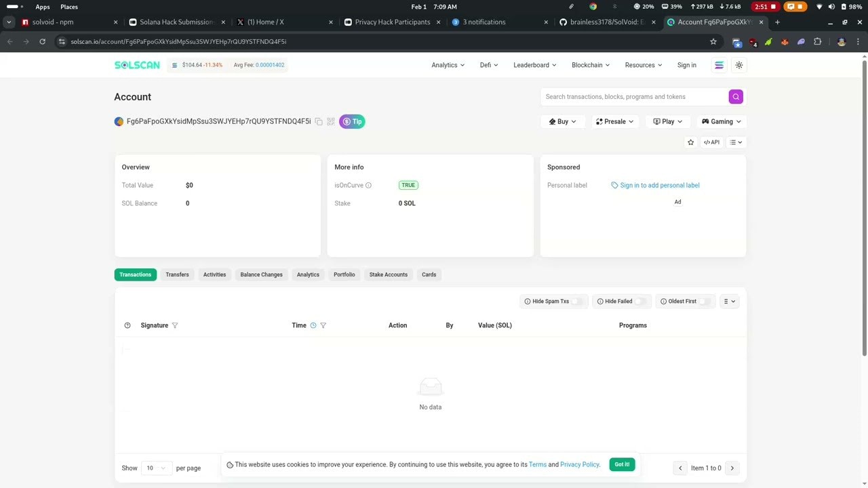Toggle the Oldest First switch
Viewport: 868px width, 488px height.
[x=705, y=301]
